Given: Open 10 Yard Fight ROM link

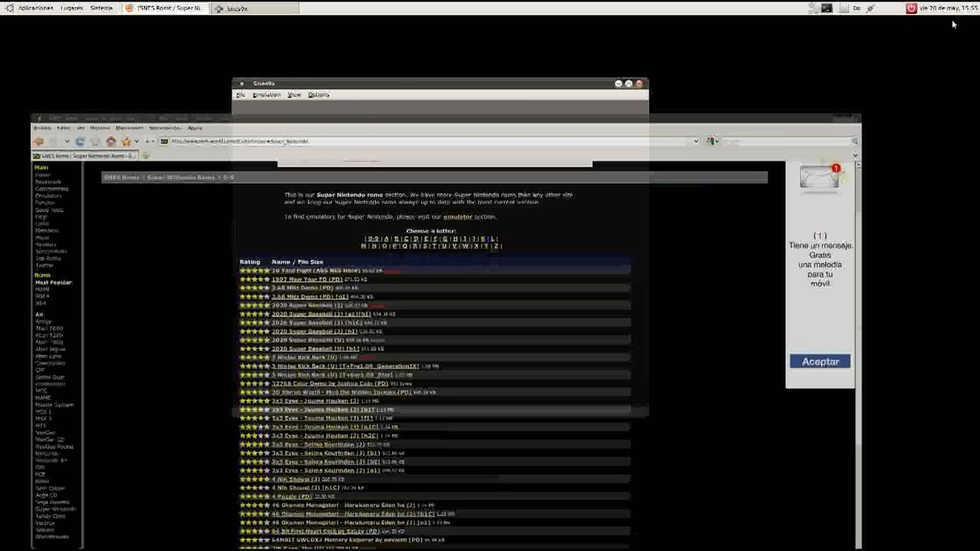Looking at the screenshot, I should (x=315, y=270).
